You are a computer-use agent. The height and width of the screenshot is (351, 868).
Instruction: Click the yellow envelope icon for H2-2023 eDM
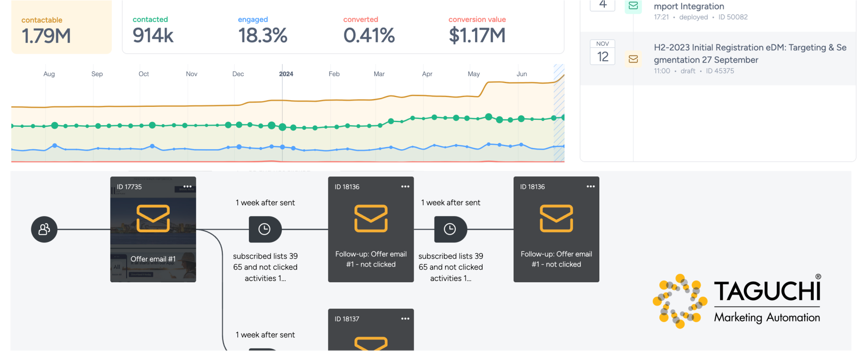pyautogui.click(x=633, y=59)
